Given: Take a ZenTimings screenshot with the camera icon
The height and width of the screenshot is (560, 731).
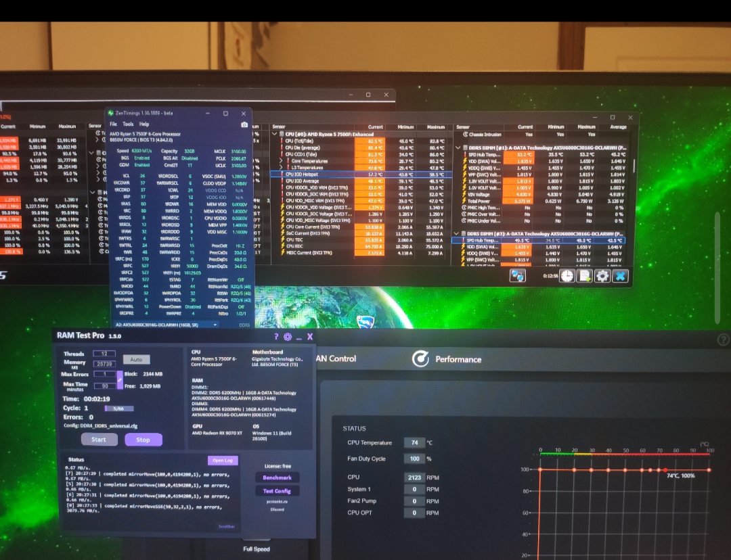Looking at the screenshot, I should [x=244, y=124].
